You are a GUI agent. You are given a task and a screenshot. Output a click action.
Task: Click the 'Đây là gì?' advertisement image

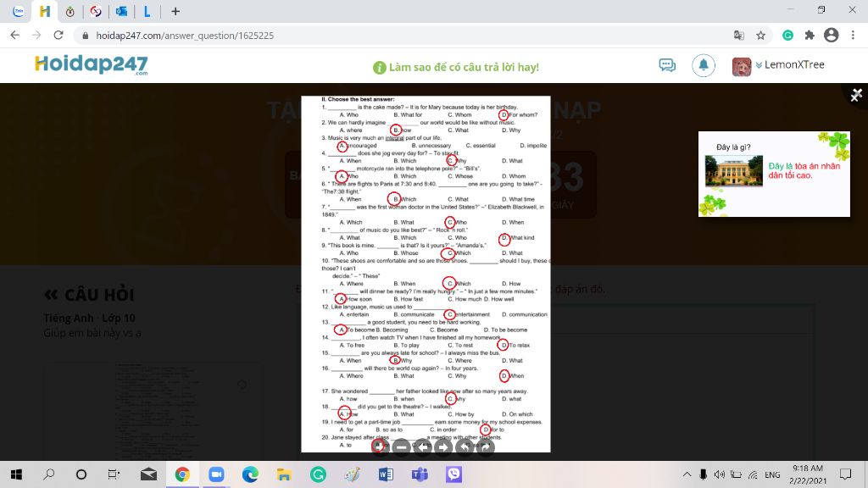[774, 174]
